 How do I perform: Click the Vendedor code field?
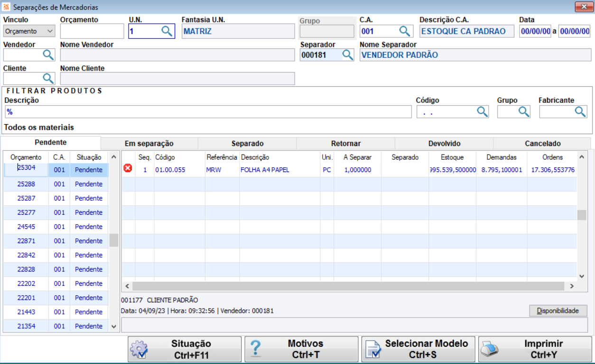tap(23, 55)
